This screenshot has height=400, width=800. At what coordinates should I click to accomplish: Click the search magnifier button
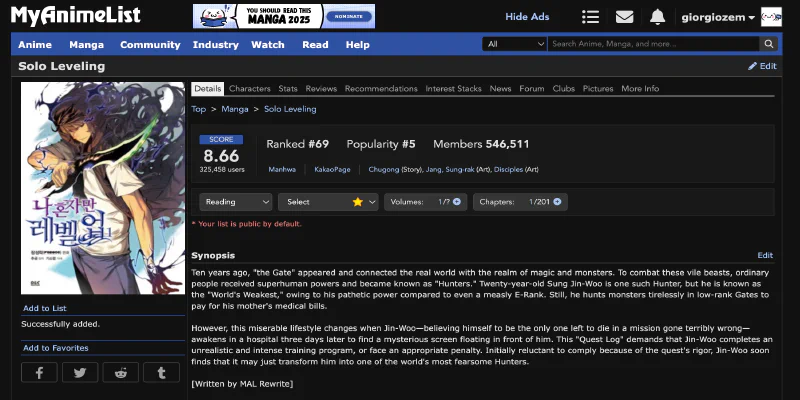click(x=768, y=45)
